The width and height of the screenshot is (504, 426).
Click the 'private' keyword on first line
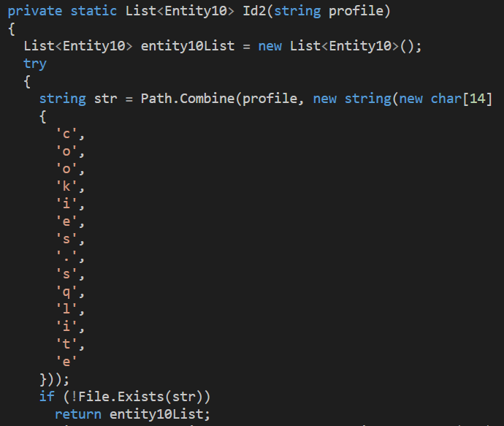point(35,12)
